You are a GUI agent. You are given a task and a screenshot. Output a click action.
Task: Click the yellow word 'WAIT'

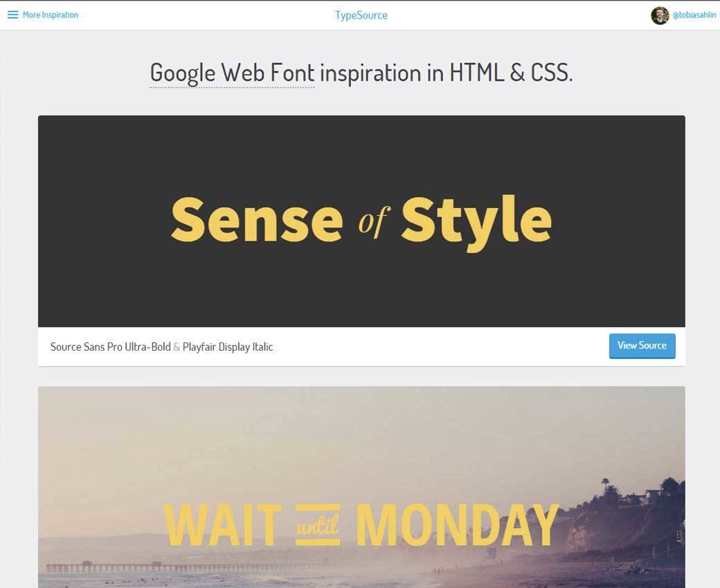click(222, 526)
